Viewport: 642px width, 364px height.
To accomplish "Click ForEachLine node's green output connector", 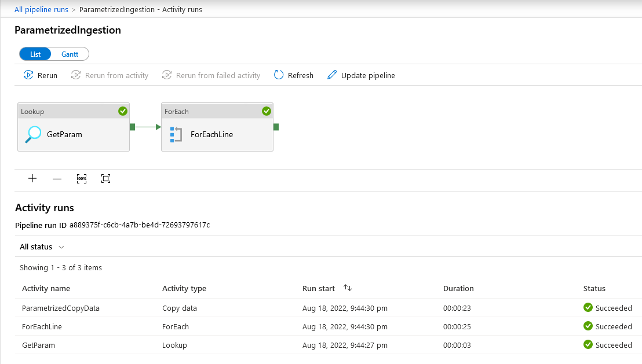I will pyautogui.click(x=276, y=127).
